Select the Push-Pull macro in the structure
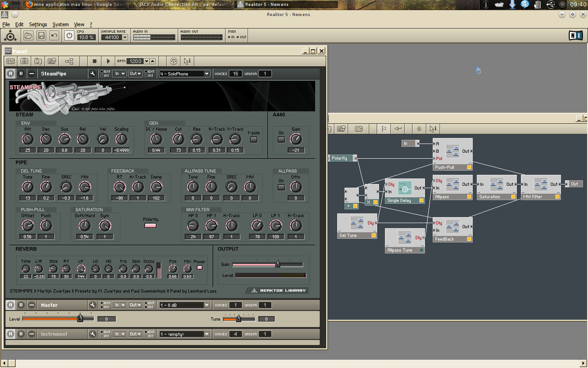 (452, 154)
